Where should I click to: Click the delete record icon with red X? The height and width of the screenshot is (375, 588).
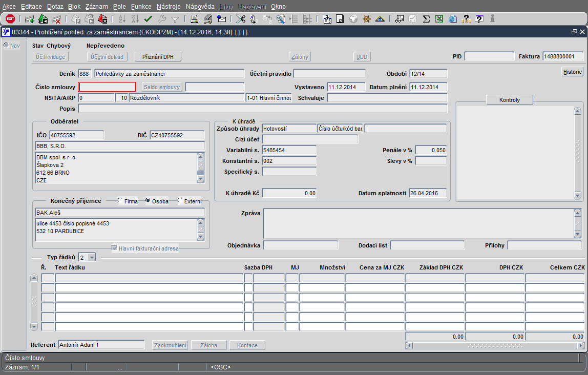coord(56,19)
